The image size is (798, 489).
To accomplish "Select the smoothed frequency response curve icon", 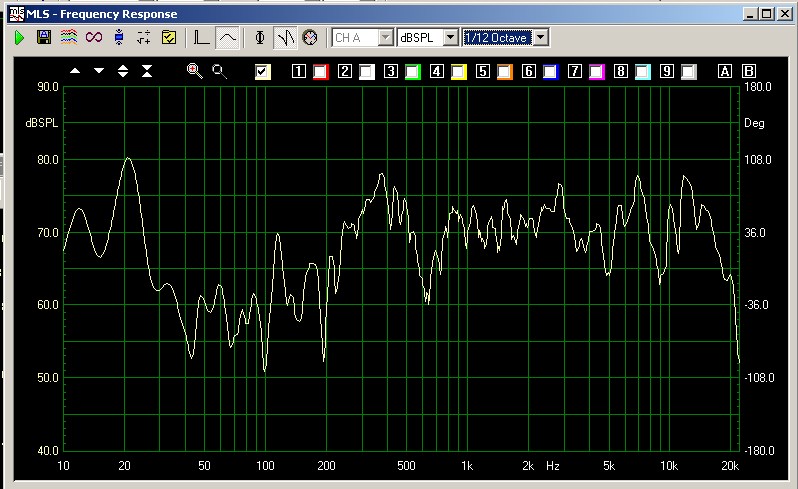I will 228,38.
